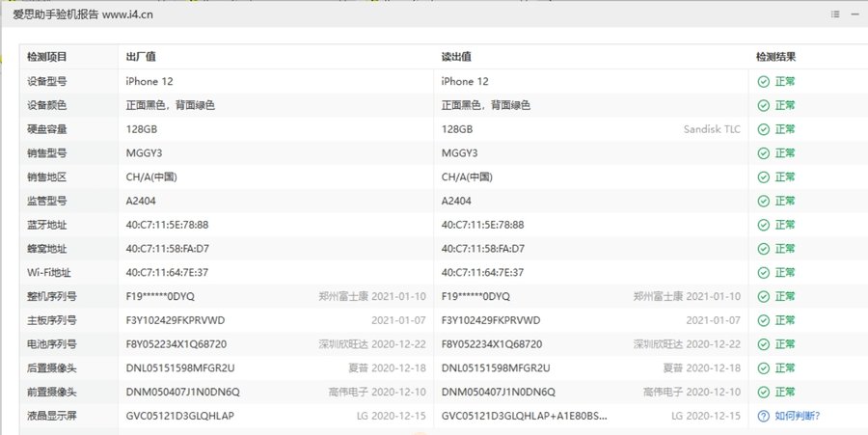Click factory serial F19******0DYQ

[160, 297]
